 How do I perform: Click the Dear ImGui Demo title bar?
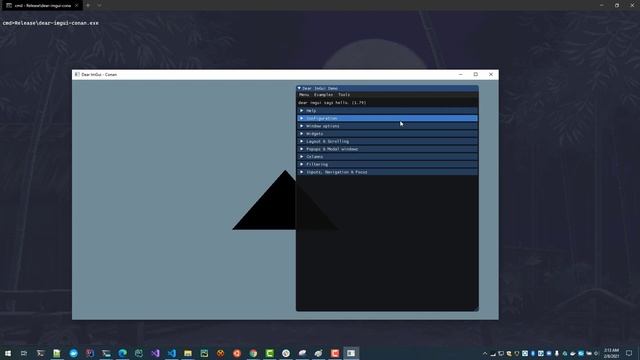pyautogui.click(x=387, y=88)
